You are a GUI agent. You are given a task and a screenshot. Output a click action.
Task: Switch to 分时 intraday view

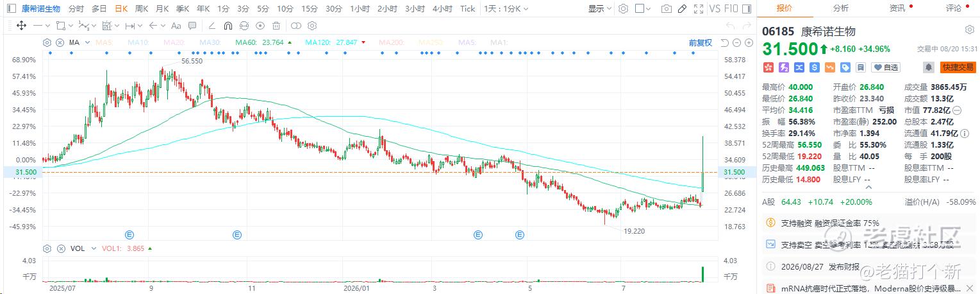pos(76,9)
